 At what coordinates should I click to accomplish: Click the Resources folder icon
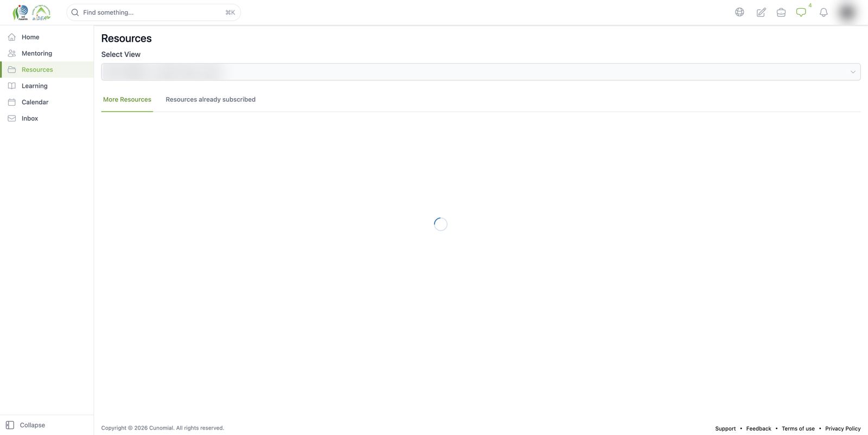click(x=12, y=69)
